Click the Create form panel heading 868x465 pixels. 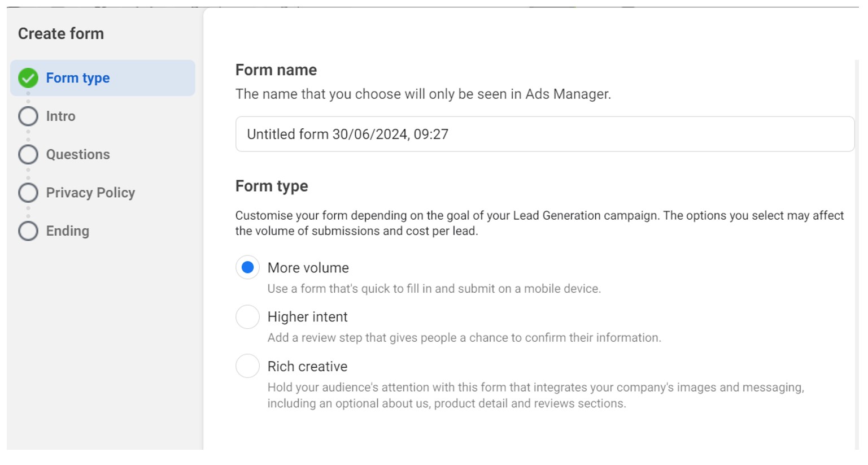pyautogui.click(x=61, y=34)
